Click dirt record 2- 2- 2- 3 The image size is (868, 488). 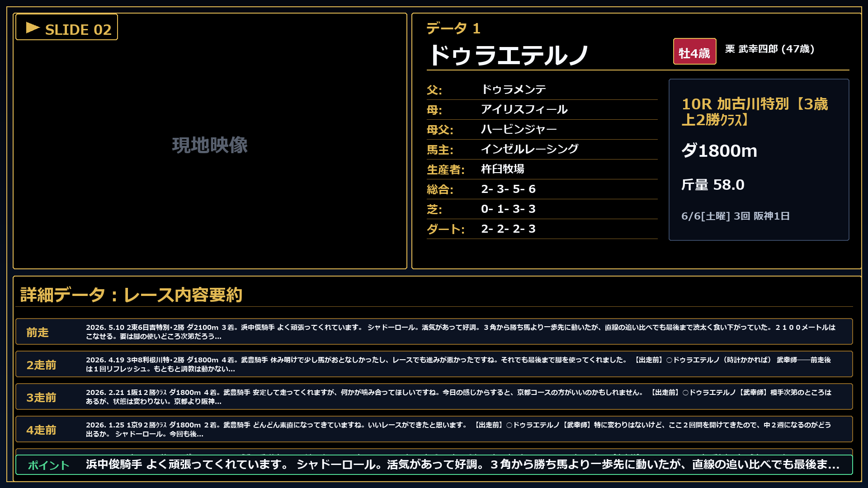pyautogui.click(x=508, y=229)
